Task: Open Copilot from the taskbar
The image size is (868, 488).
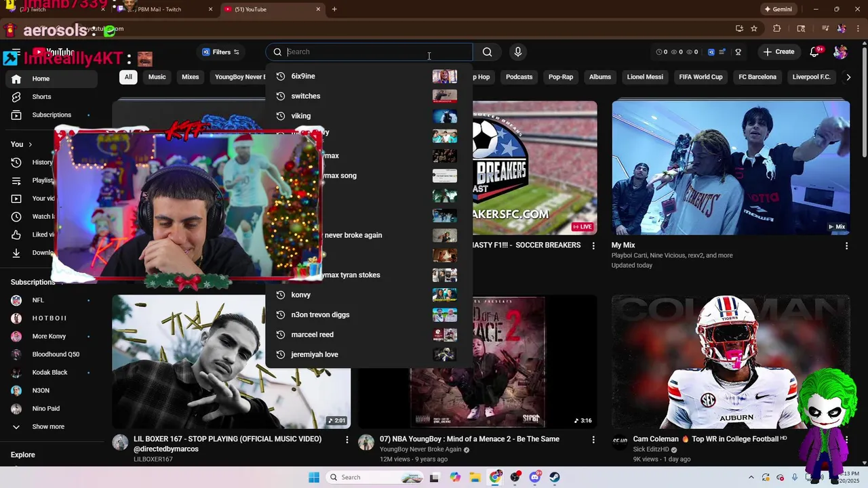Action: (x=455, y=477)
